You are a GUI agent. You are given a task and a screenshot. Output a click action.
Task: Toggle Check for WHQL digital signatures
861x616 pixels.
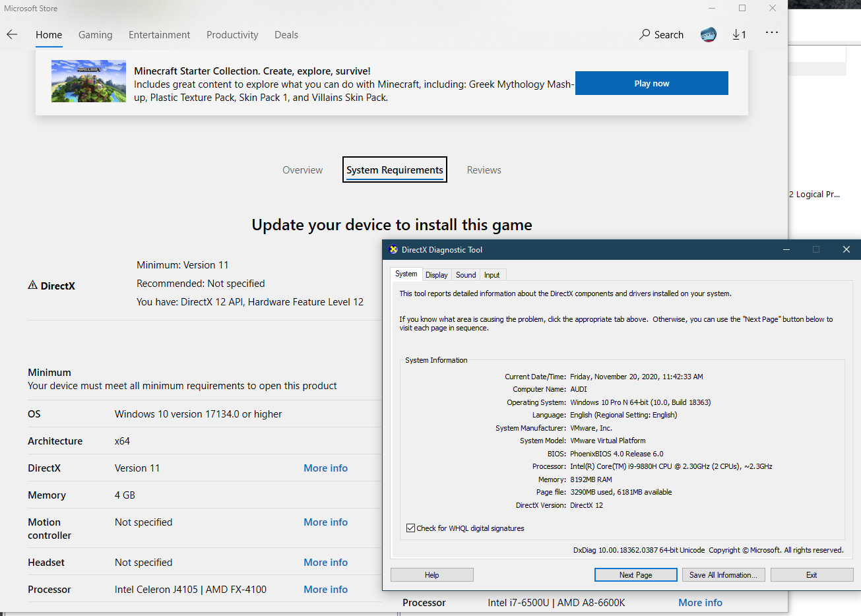[411, 528]
